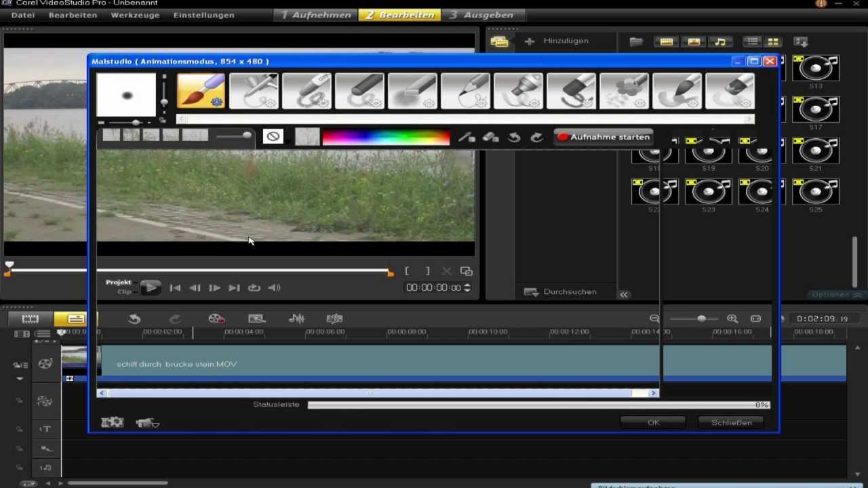Select the Paintbrush tool in Malstudio

(201, 91)
